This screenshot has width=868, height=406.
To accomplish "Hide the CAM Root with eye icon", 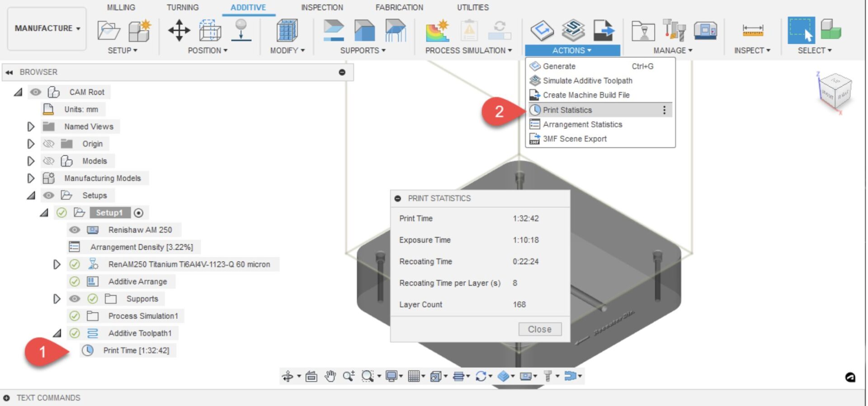I will 35,92.
